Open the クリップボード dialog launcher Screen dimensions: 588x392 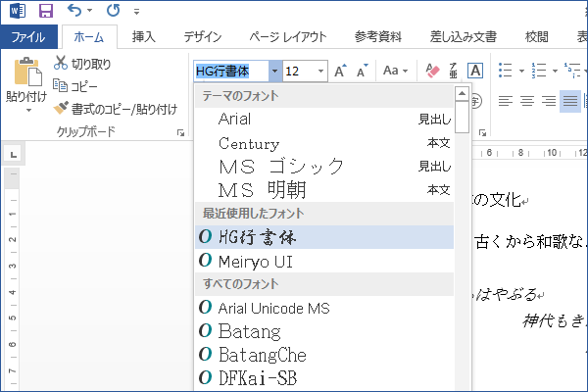[x=181, y=132]
